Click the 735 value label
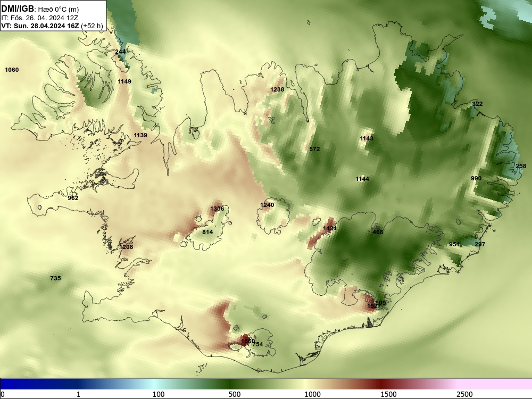The image size is (532, 399). point(56,278)
